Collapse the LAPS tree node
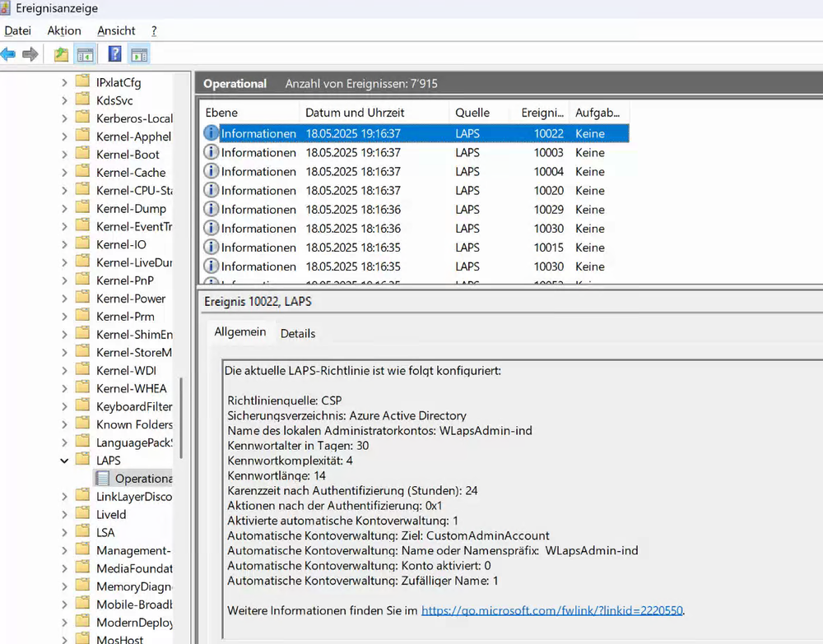 [64, 460]
